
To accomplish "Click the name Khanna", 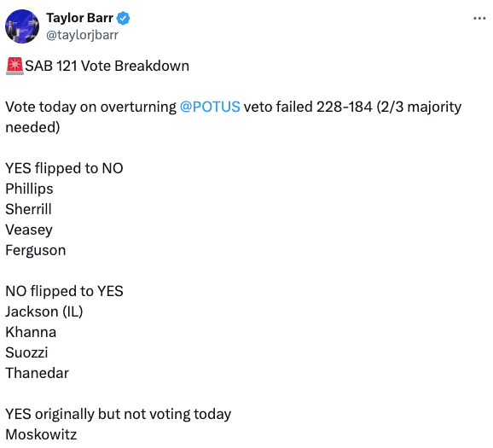I will tap(31, 332).
